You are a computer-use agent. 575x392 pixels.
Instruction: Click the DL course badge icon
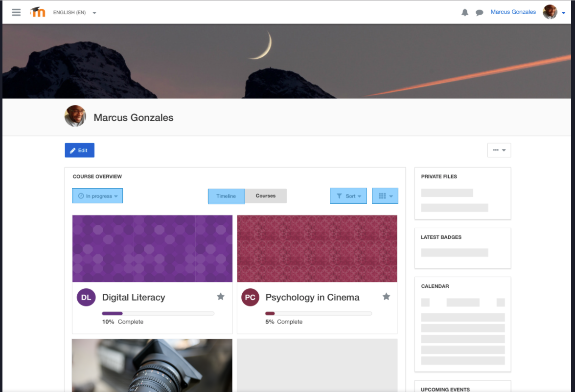click(86, 297)
